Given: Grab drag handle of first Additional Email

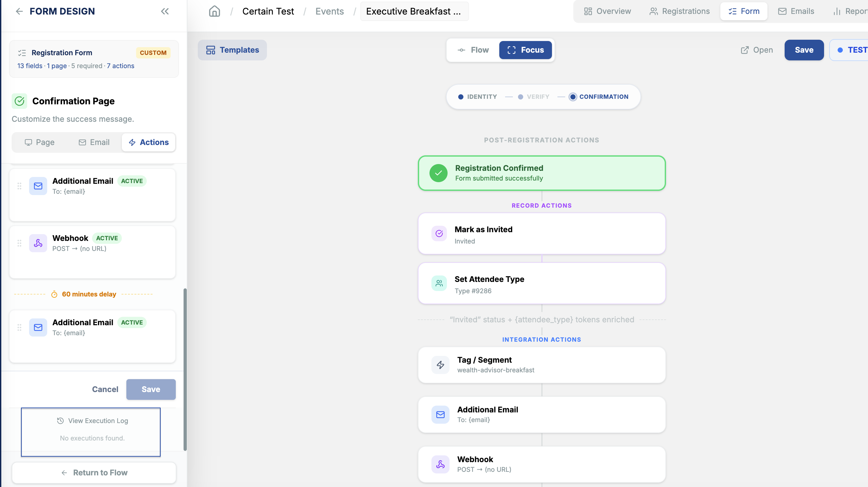Looking at the screenshot, I should pos(19,186).
